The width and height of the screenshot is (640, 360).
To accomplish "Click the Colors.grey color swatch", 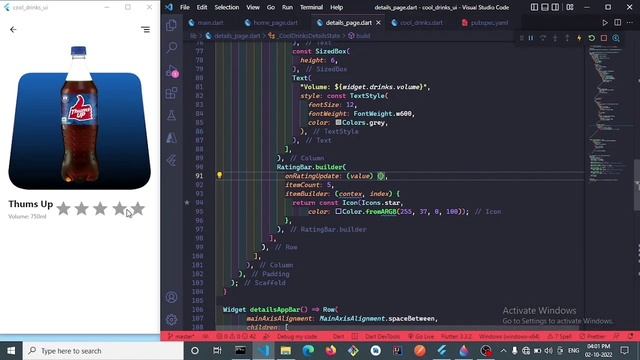I will (338, 122).
